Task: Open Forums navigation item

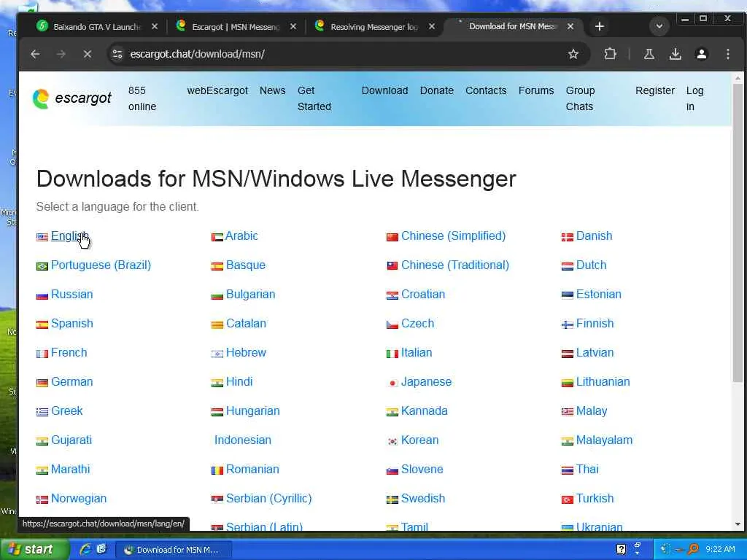Action: point(536,90)
